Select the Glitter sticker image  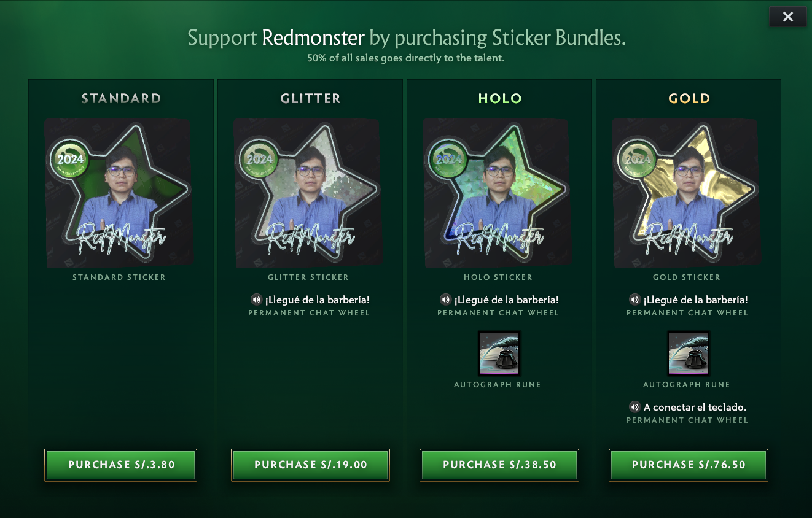coord(308,193)
